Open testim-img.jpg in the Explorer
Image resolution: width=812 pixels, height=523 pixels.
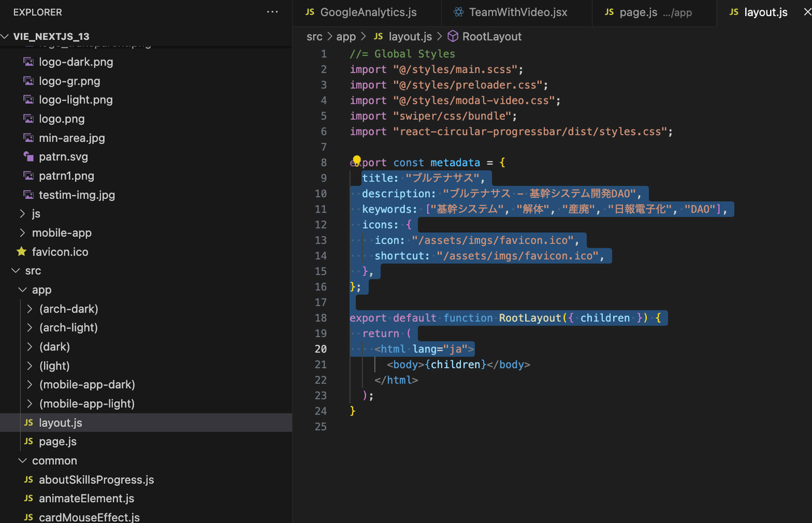(76, 195)
